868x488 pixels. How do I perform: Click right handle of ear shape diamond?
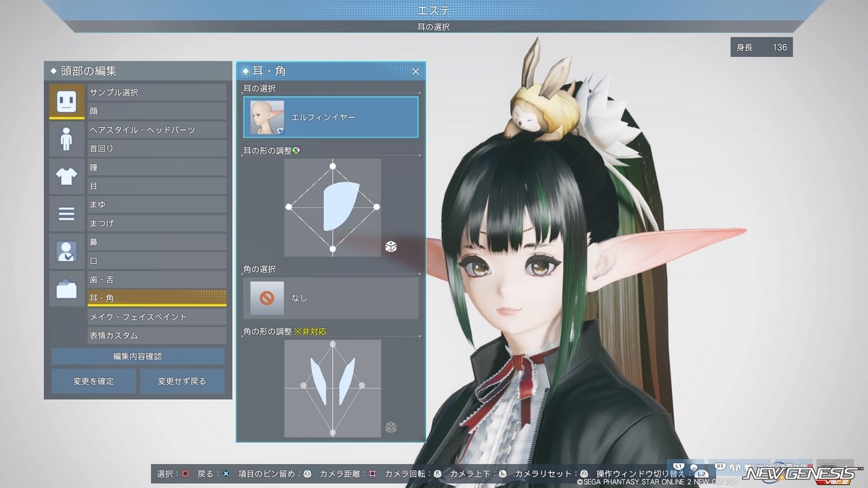click(377, 207)
